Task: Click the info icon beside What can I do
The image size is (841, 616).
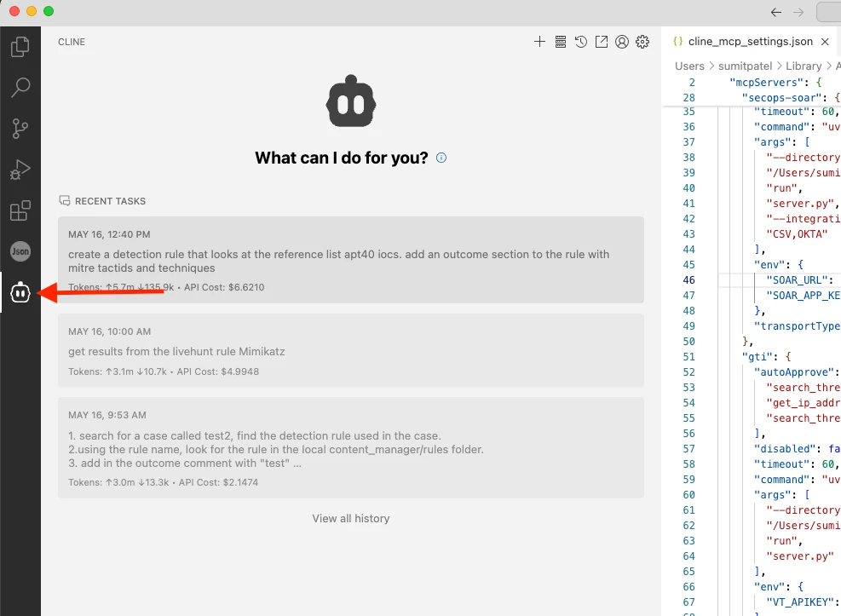Action: tap(441, 158)
